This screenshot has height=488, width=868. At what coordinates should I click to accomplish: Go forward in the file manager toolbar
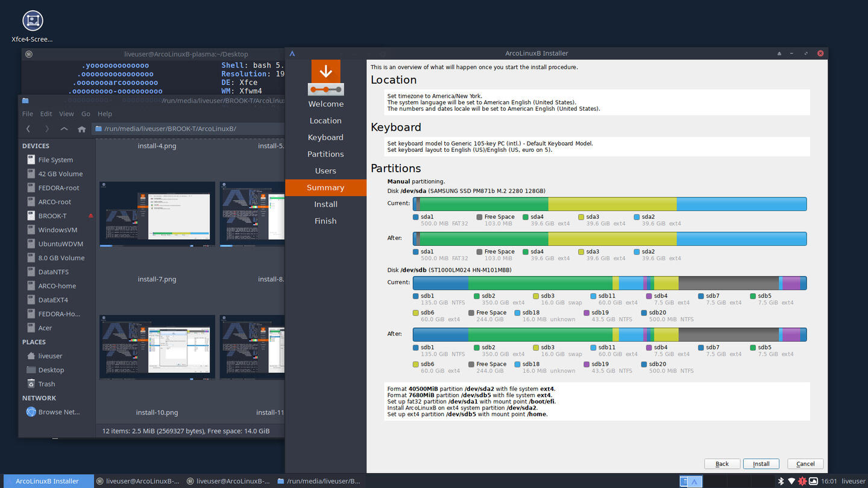(46, 129)
